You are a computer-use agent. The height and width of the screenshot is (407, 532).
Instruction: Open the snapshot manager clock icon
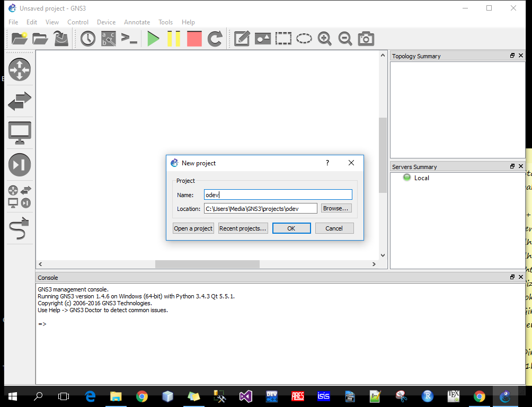click(x=88, y=39)
